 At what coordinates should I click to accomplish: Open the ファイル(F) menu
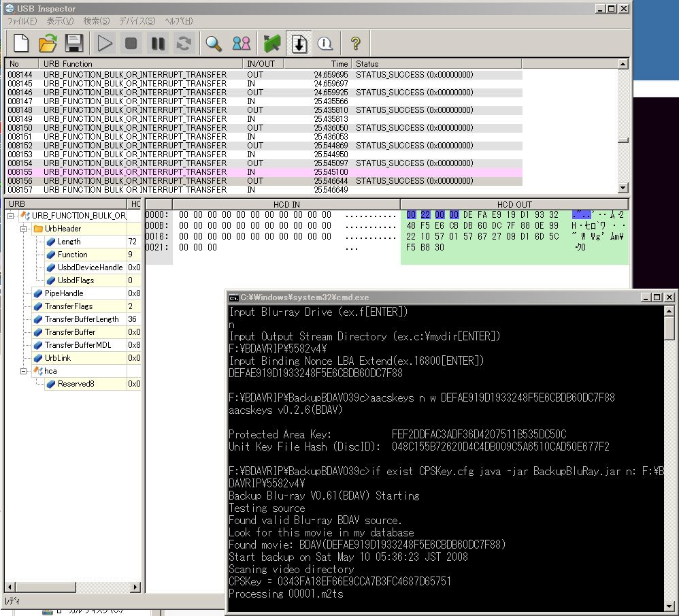pyautogui.click(x=22, y=21)
